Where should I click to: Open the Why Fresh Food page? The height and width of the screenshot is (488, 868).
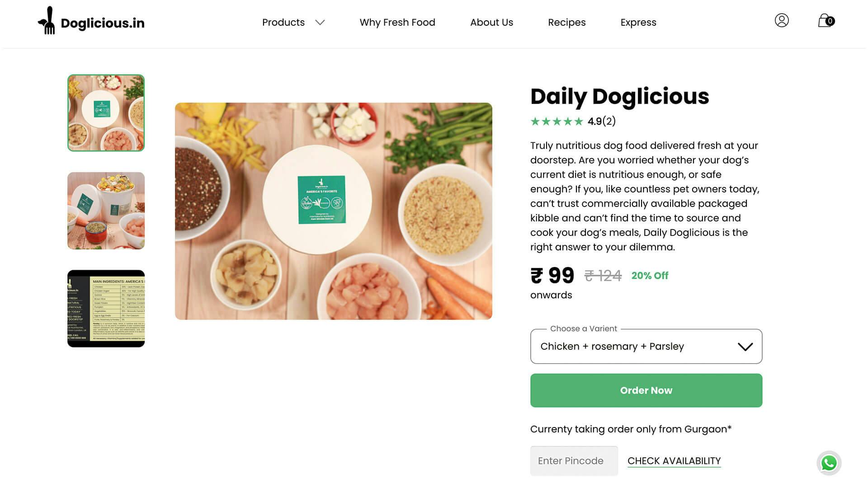[x=397, y=22]
